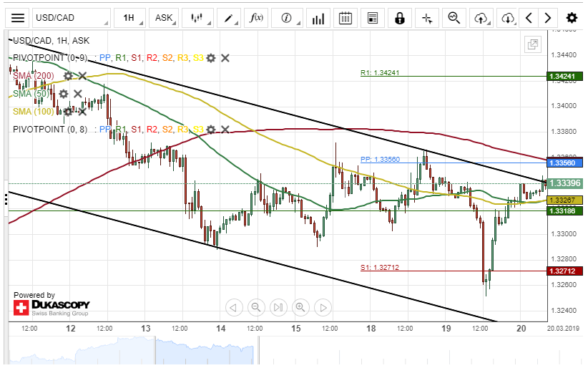Zoom out the chart

[256, 308]
